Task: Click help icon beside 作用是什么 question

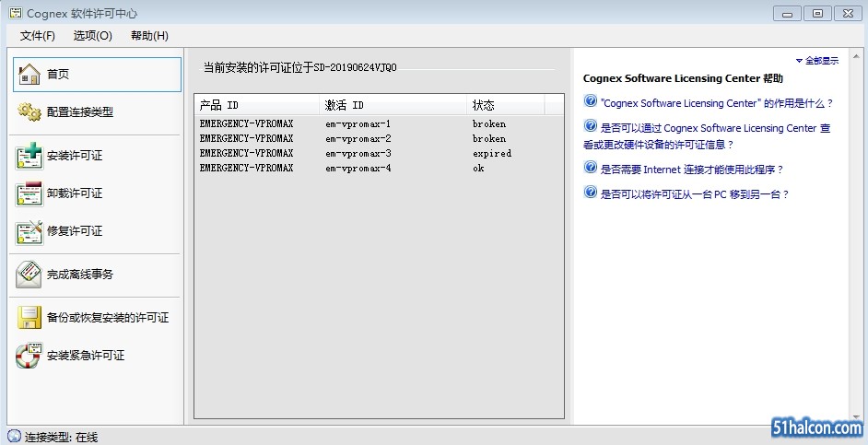Action: [591, 100]
